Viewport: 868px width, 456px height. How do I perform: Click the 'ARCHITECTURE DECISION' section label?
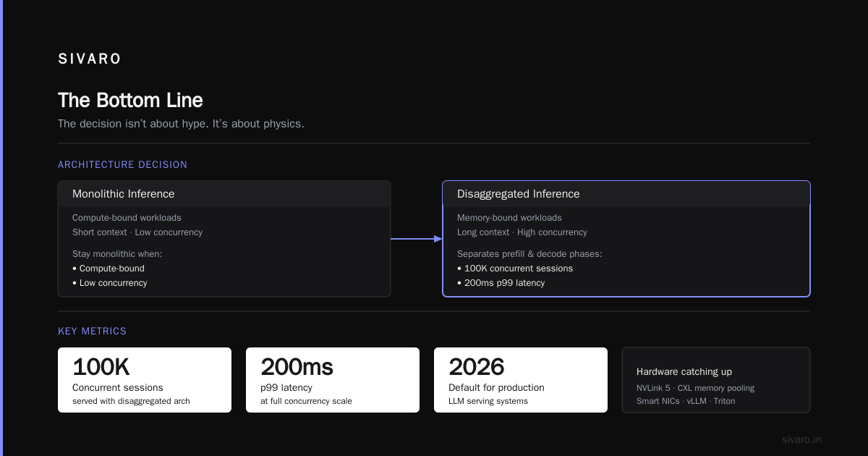[x=122, y=165]
